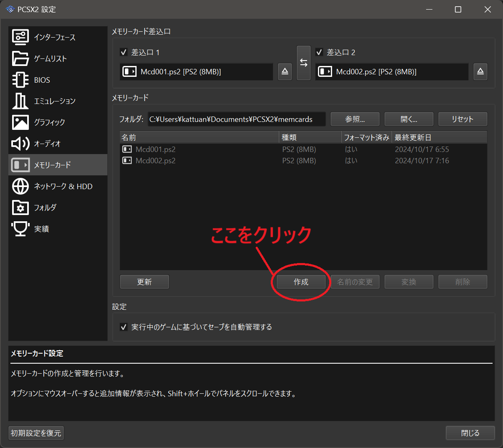This screenshot has height=448, width=503.
Task: Maximize the PCSX2 設定 window
Action: (458, 9)
